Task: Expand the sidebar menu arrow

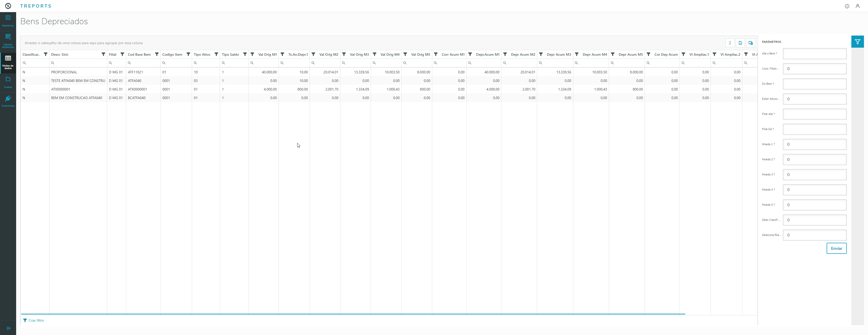Action: [x=8, y=328]
